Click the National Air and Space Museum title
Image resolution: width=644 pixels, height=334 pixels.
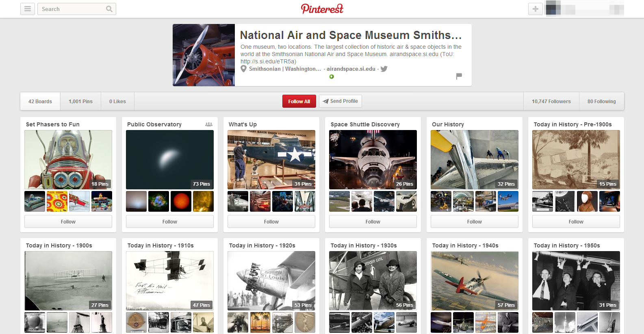[x=351, y=35]
